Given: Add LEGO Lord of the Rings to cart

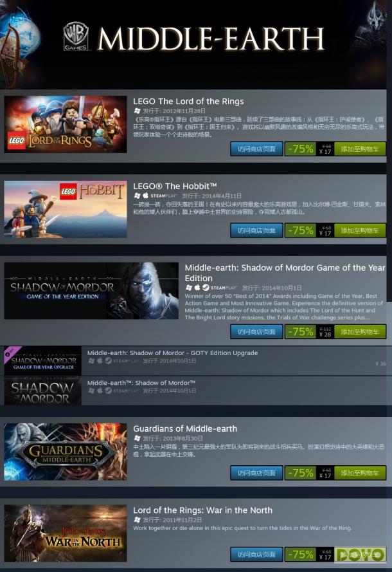Looking at the screenshot, I should [x=360, y=149].
